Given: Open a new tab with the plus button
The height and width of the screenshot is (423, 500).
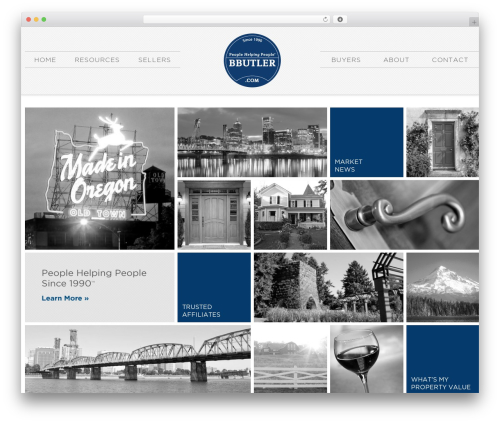Looking at the screenshot, I should pos(474,22).
